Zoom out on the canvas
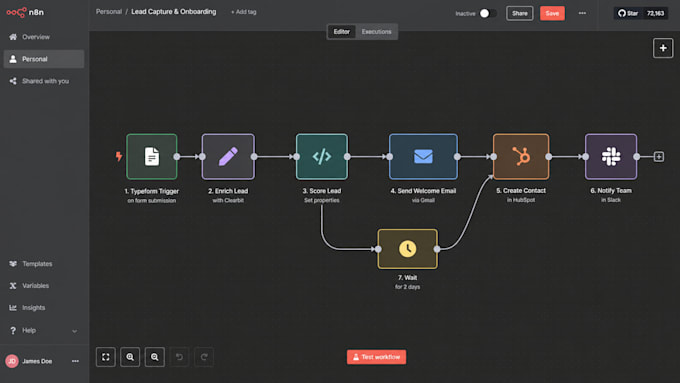 pyautogui.click(x=155, y=357)
